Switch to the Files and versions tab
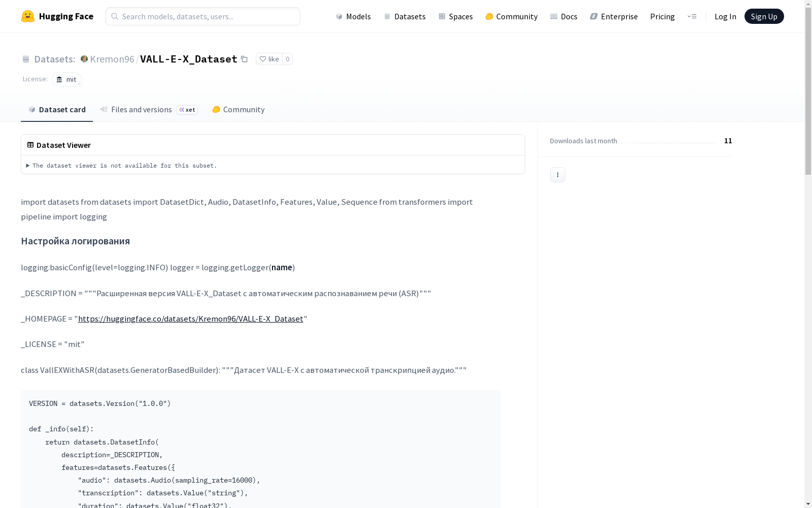Screen dimensions: 812x508 click(x=149, y=109)
